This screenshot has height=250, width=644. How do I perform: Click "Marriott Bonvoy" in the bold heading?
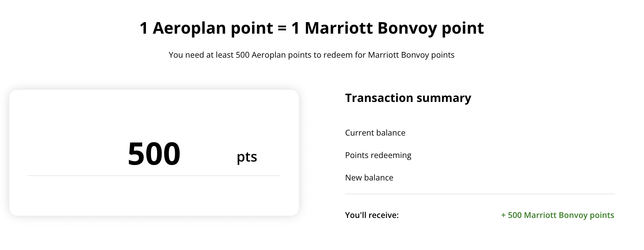(x=370, y=28)
